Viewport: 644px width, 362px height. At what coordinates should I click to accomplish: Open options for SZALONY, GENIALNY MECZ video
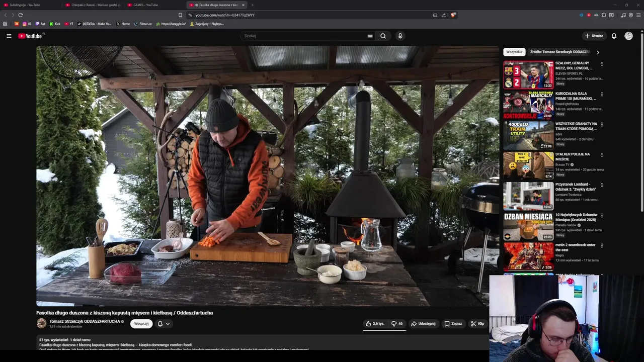(602, 64)
